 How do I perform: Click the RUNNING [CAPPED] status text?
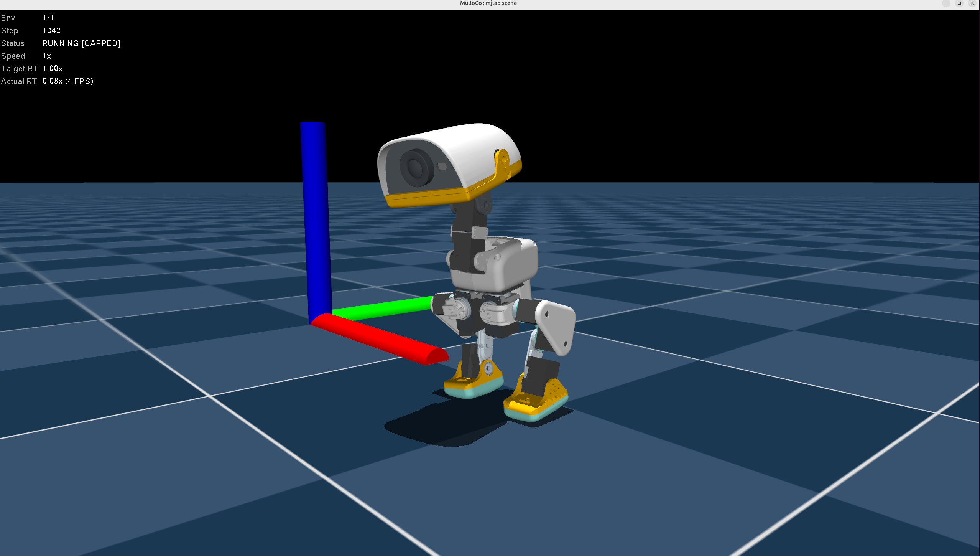81,43
